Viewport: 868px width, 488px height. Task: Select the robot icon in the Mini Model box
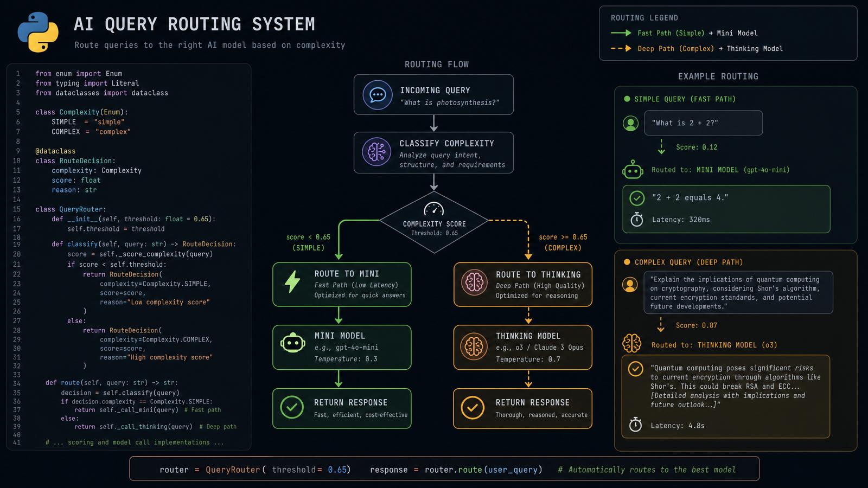293,344
